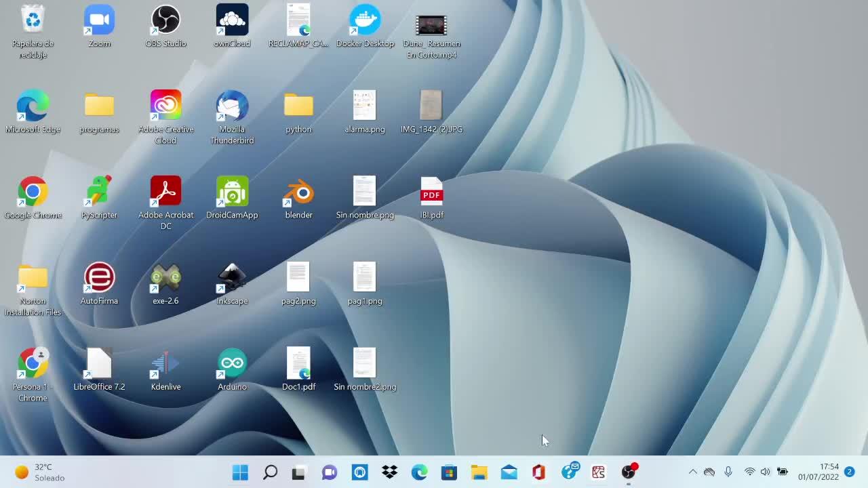Open the Mail app in taskbar
This screenshot has width=868, height=488.
click(509, 472)
